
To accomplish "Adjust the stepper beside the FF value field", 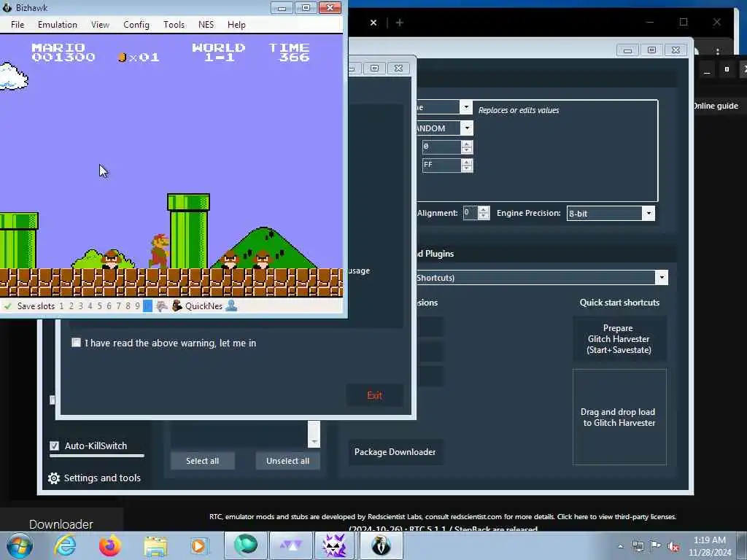I will (x=467, y=166).
